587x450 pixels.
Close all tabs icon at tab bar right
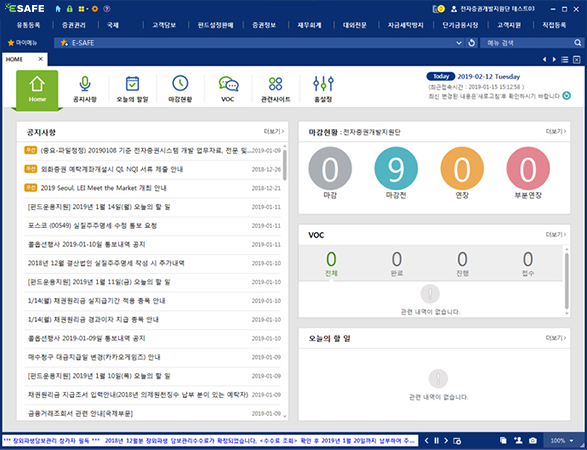(577, 60)
